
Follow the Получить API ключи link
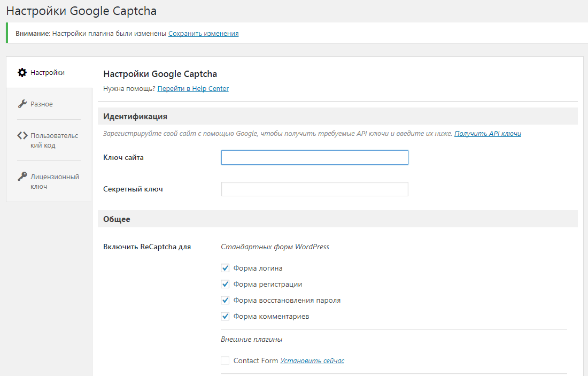tap(488, 133)
